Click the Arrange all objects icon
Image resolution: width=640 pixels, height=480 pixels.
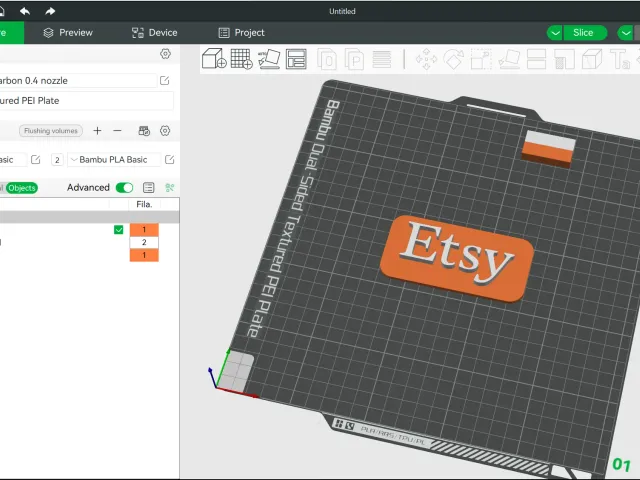point(296,59)
